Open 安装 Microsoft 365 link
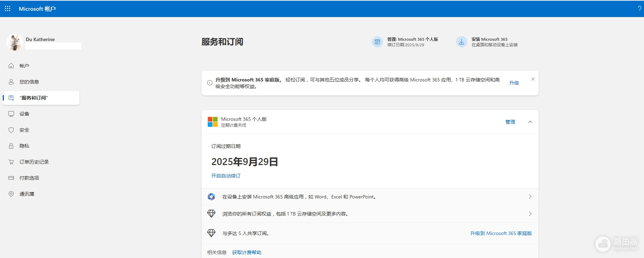 (489, 39)
